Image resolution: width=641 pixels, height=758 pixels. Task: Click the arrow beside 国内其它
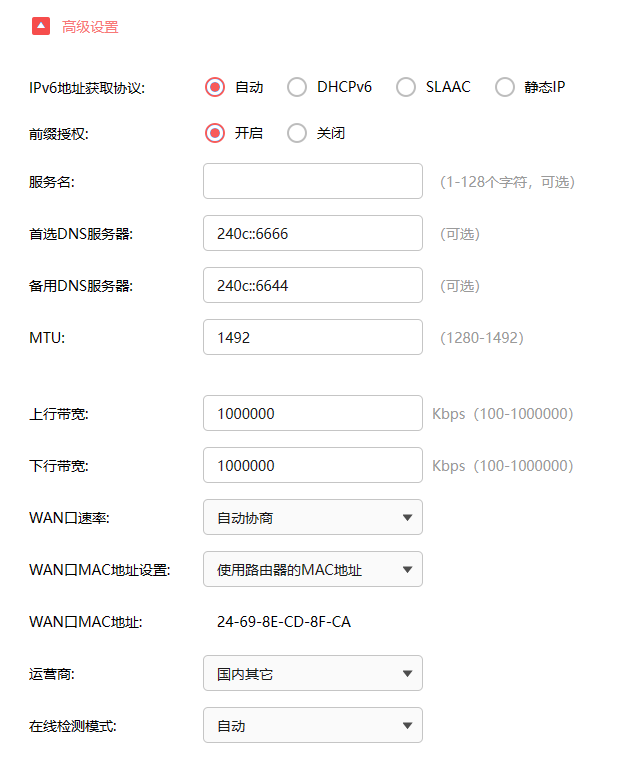(x=407, y=673)
